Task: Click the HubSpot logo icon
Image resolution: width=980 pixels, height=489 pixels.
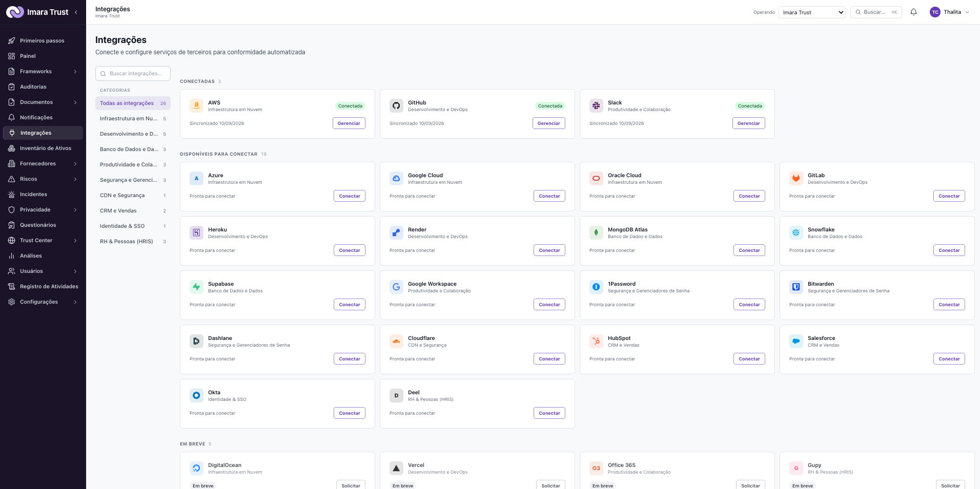Action: [x=596, y=342]
